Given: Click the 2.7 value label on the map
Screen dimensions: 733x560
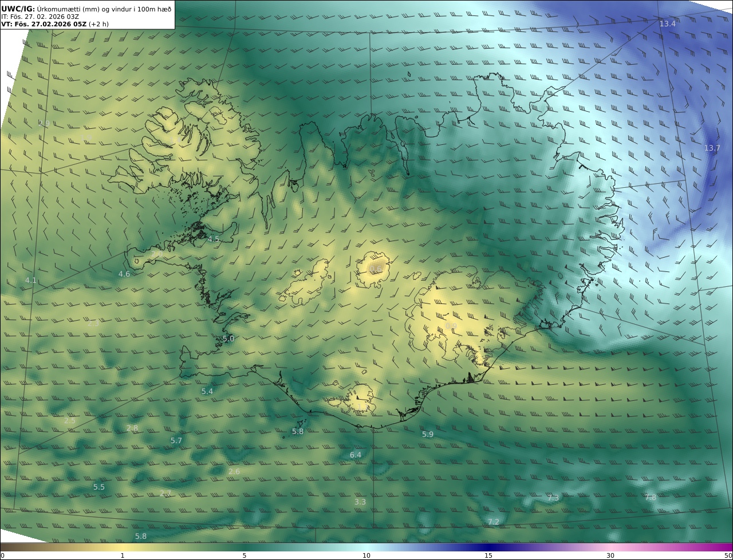Looking at the screenshot, I should pos(165,493).
